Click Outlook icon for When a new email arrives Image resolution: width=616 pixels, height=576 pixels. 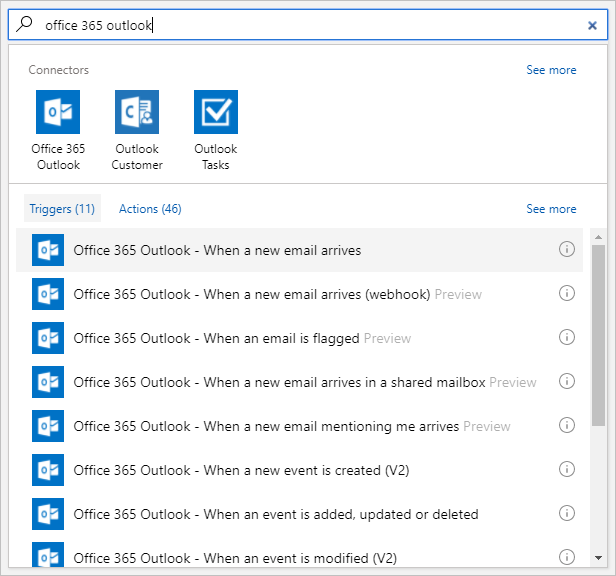click(x=48, y=250)
